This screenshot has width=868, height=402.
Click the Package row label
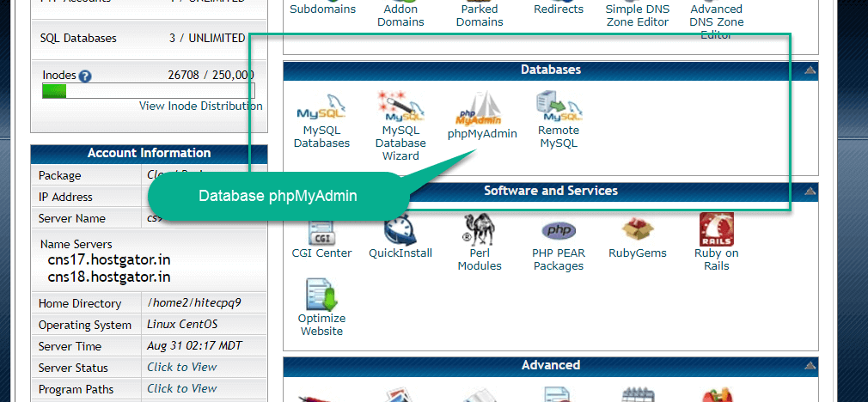(x=60, y=176)
